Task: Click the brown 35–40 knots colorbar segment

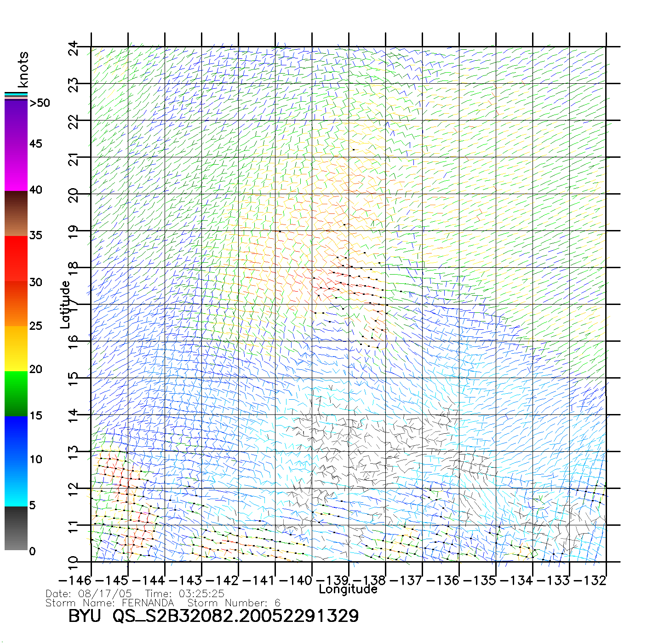Action: point(16,214)
